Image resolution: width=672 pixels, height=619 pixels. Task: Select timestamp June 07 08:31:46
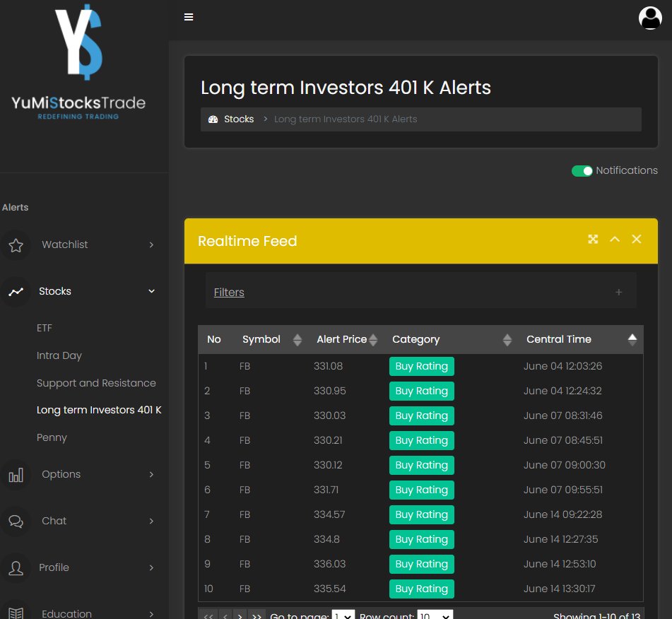click(562, 415)
